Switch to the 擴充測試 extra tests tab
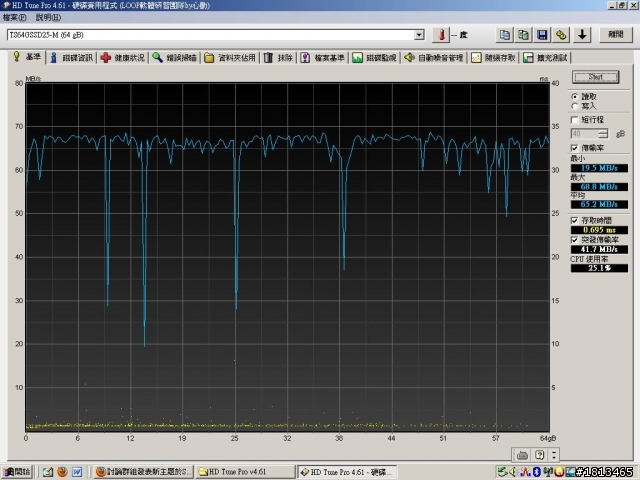The height and width of the screenshot is (480, 640). pyautogui.click(x=545, y=58)
